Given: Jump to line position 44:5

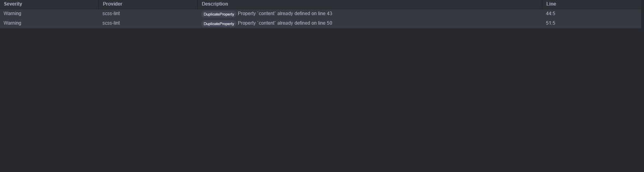Looking at the screenshot, I should tap(550, 14).
